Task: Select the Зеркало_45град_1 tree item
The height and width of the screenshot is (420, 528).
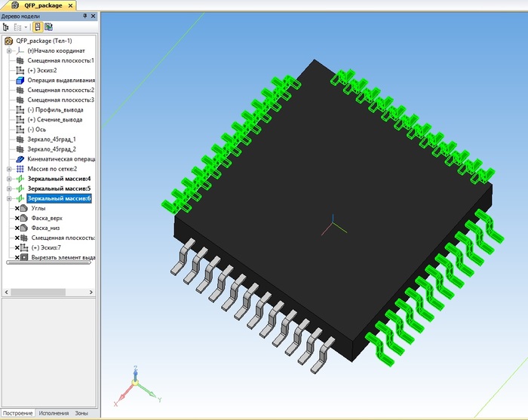Action: pos(51,139)
